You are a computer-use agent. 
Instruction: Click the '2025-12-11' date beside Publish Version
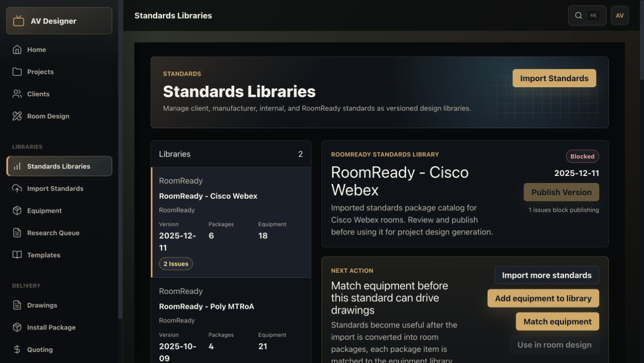click(577, 173)
